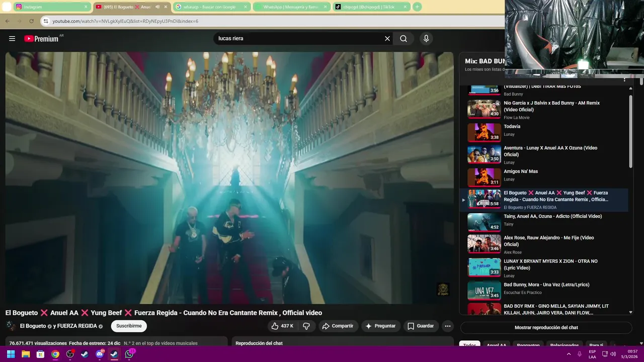Click the magnifier search button

click(404, 39)
